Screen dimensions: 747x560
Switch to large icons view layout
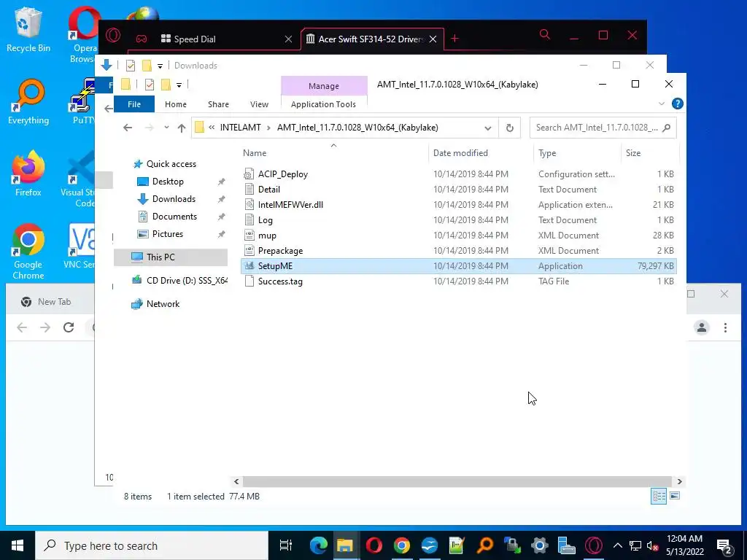(675, 496)
